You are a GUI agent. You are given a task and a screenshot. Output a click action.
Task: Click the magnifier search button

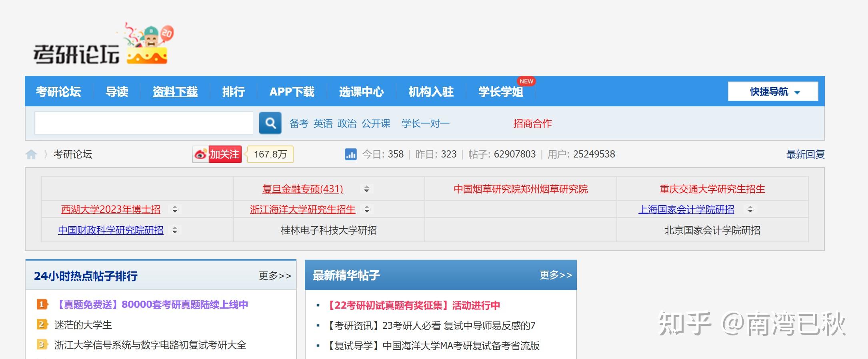270,123
